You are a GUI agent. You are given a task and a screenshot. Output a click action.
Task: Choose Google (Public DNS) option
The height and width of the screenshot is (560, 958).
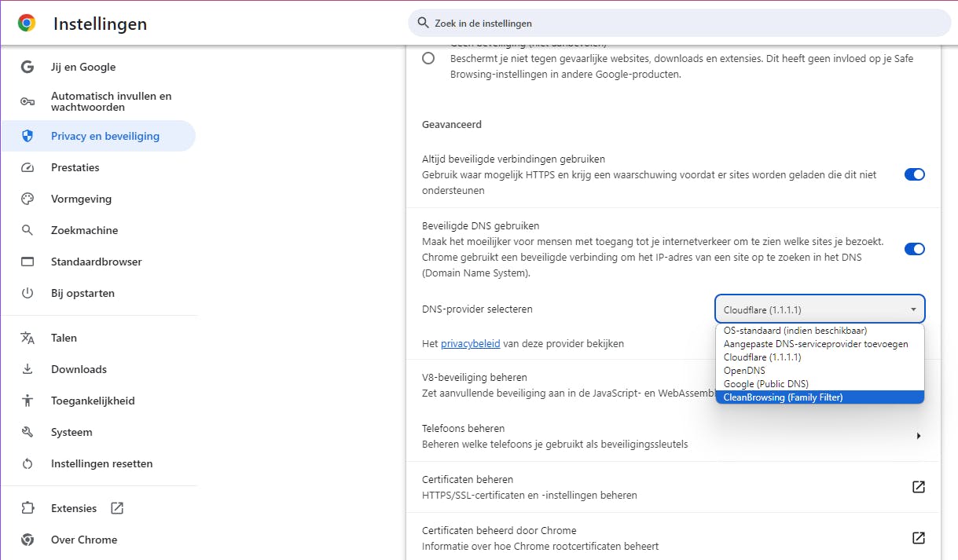(x=820, y=384)
